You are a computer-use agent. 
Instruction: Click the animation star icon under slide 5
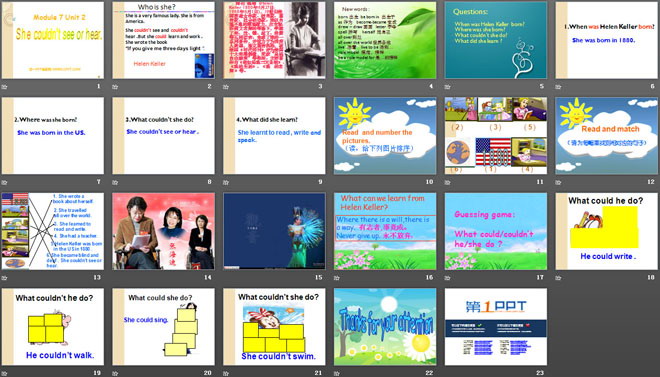tap(448, 87)
